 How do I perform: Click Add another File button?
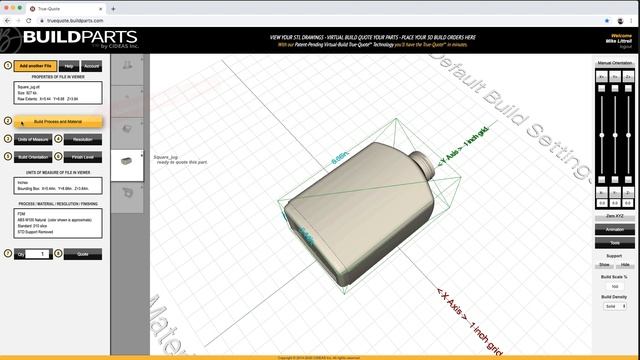[x=36, y=66]
